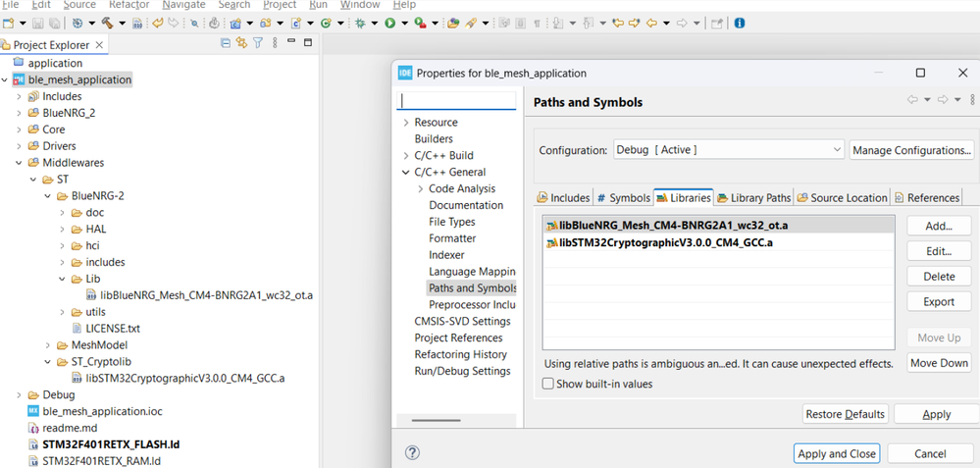The width and height of the screenshot is (980, 468).
Task: Click the Search flashlight toolbar icon
Action: [x=473, y=24]
